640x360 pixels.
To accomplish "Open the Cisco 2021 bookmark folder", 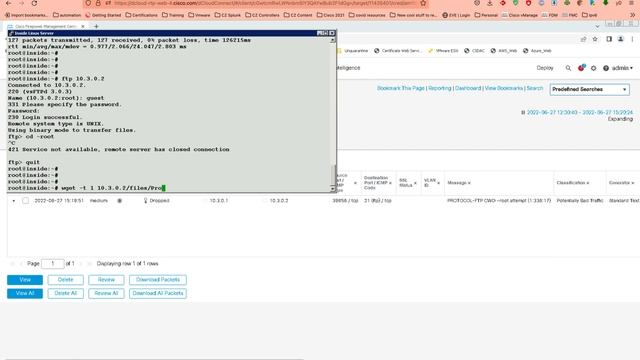I will click(x=331, y=15).
